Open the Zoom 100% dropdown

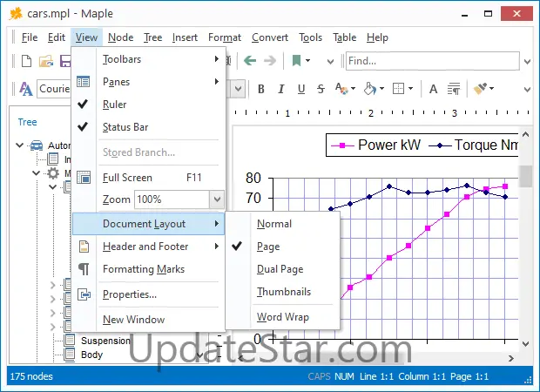click(x=217, y=199)
